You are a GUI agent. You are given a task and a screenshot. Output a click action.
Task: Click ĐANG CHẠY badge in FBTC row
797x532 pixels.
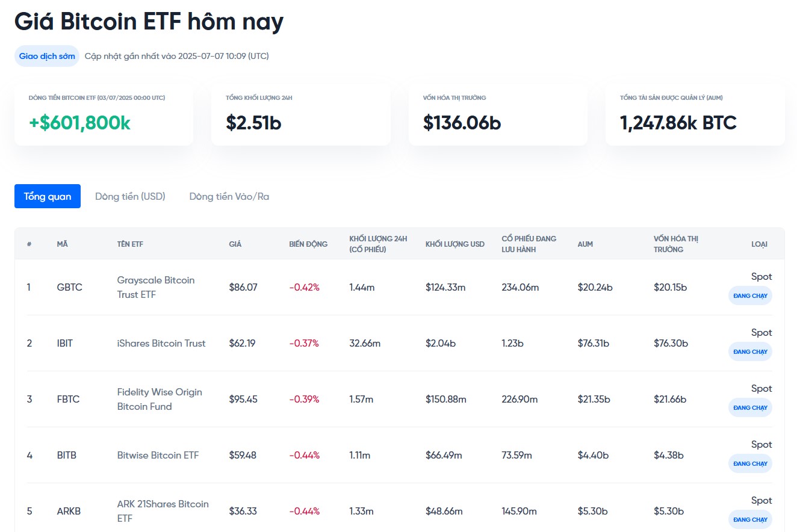click(750, 408)
